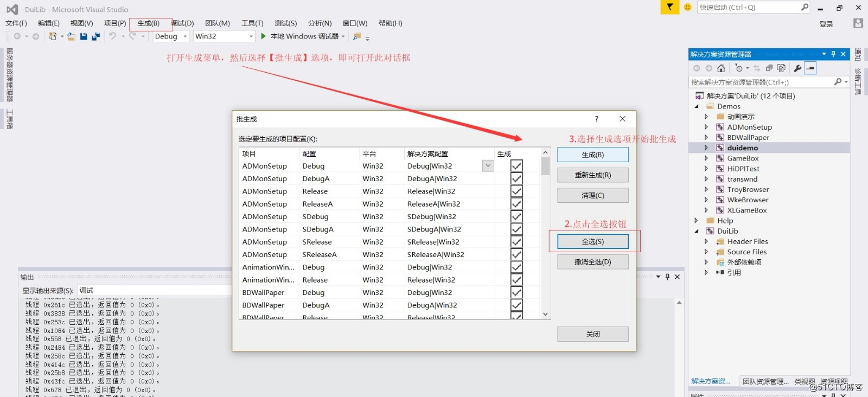
Task: Click the 重新生成(R) button
Action: point(593,175)
